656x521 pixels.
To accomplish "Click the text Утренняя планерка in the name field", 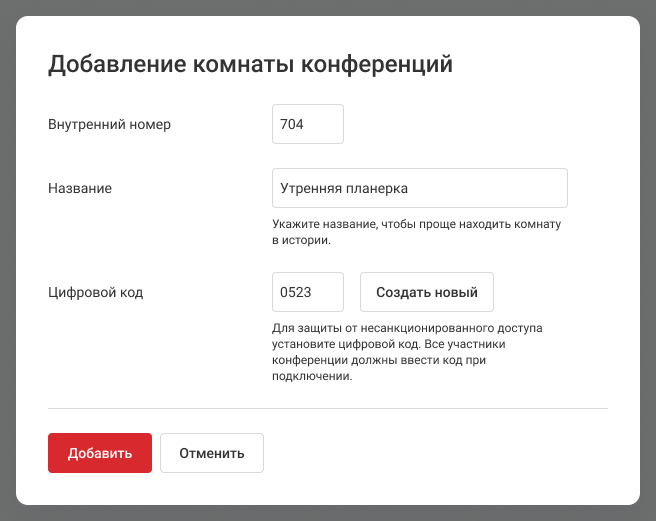I will 345,188.
